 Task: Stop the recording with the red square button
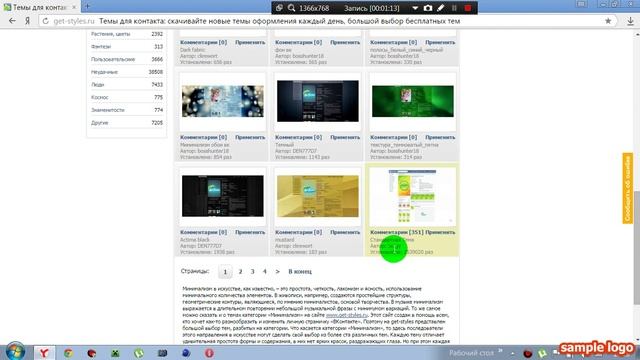pyautogui.click(x=468, y=8)
